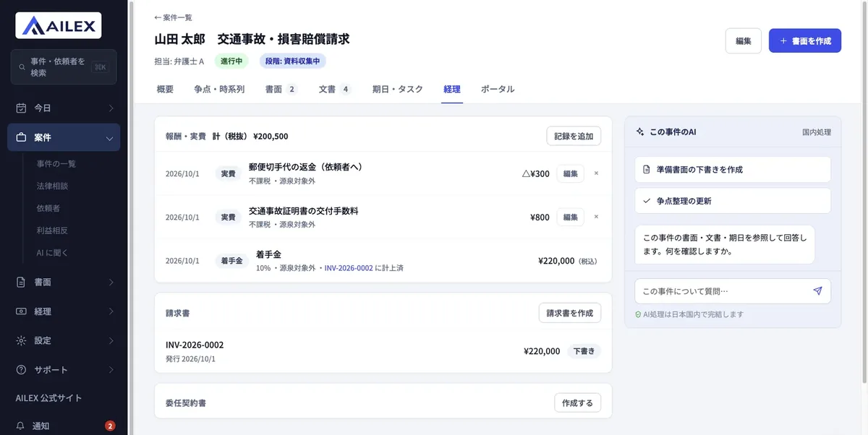Viewport: 868px width, 435px height.
Task: Click the 請求書を作成 button
Action: (570, 313)
